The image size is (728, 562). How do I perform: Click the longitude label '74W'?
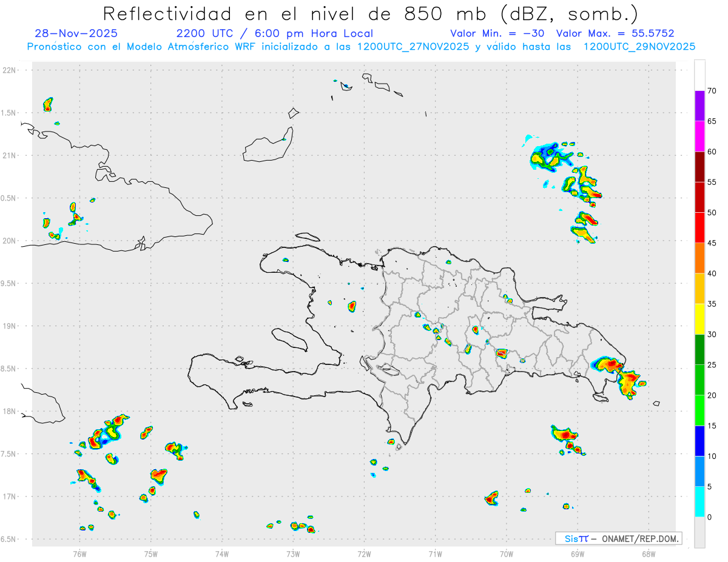coord(222,554)
